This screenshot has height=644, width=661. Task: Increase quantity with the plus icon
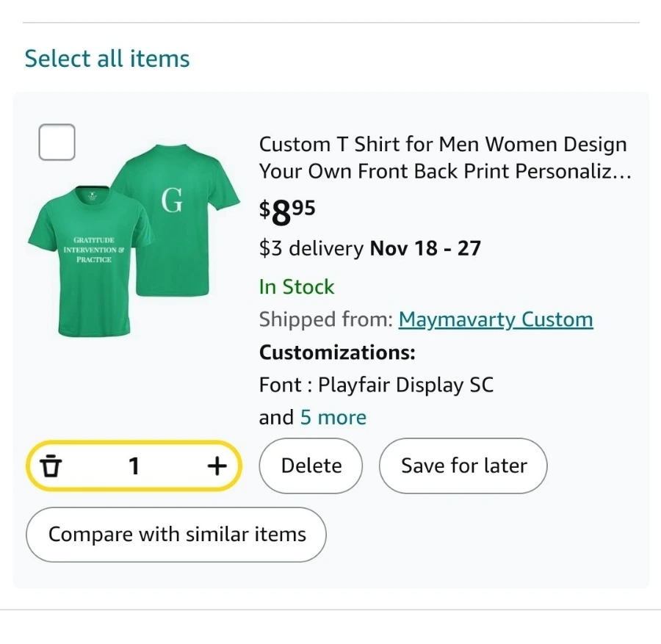(216, 466)
